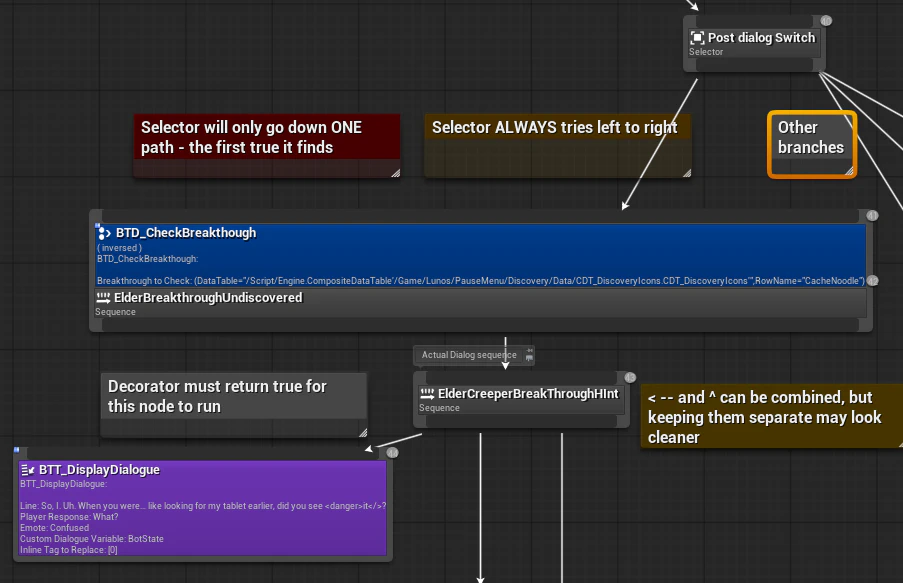
Task: Click the dialogue 'Line: So, I. Uh.' text
Action: click(x=203, y=506)
